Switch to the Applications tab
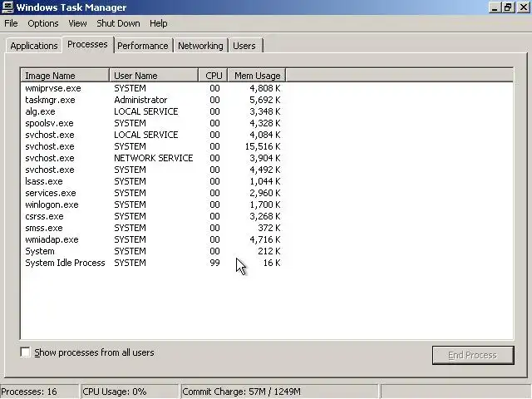The image size is (532, 399). [x=33, y=46]
